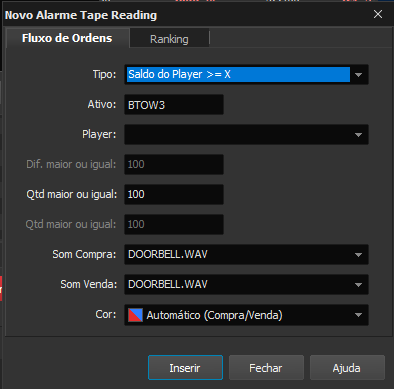Select the highlighted 'Saldo do Player >= X' text
Screen dimensions: 394x389
click(x=180, y=74)
